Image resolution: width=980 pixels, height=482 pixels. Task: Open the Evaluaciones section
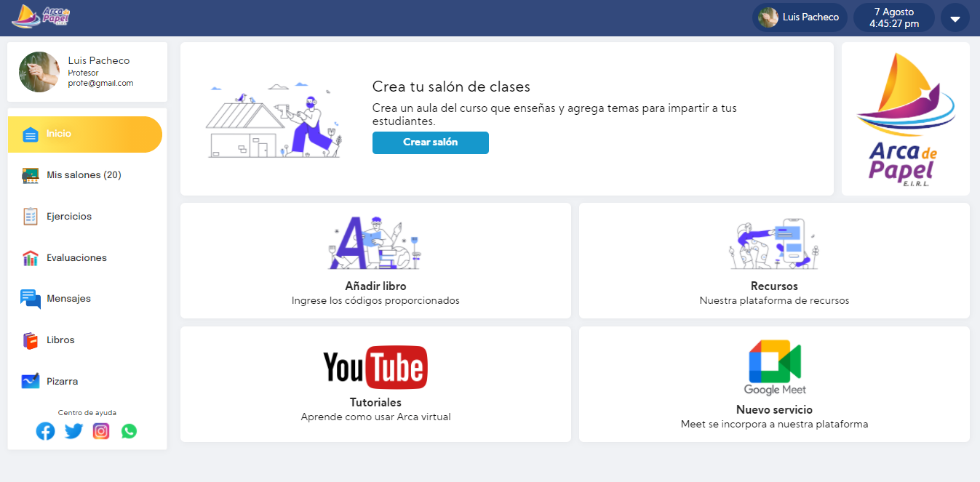[x=76, y=258]
